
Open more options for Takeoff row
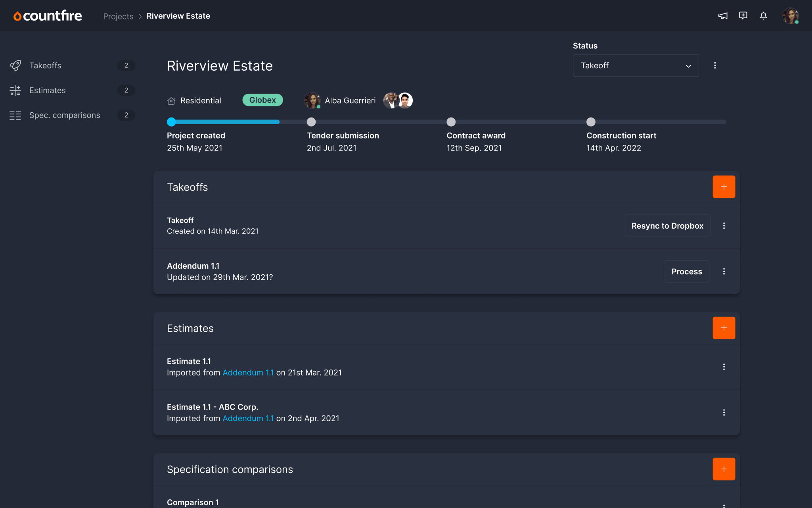tap(724, 226)
